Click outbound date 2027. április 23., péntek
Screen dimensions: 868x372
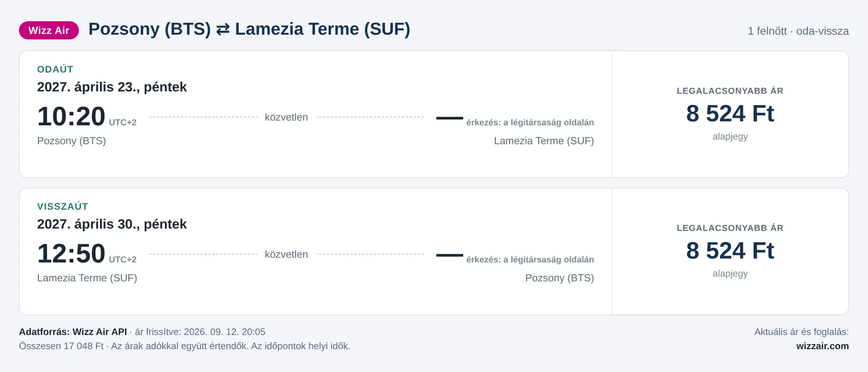[x=112, y=87]
